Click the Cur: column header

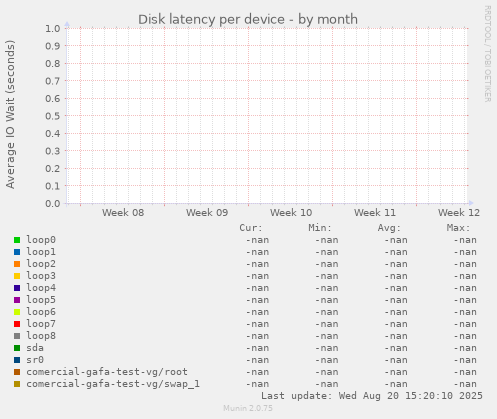(251, 228)
